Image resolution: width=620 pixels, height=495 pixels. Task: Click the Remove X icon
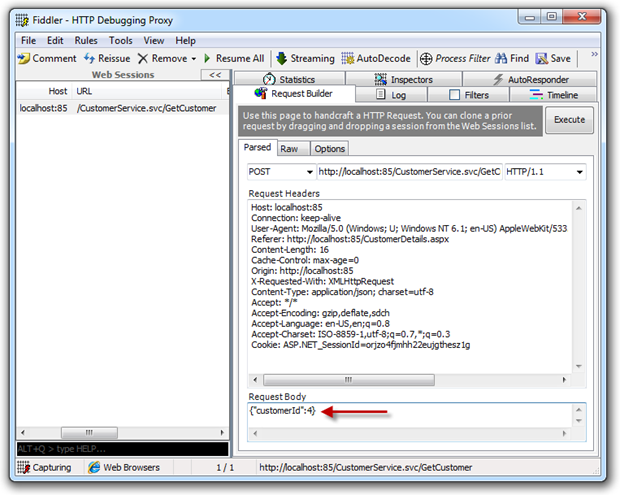143,59
